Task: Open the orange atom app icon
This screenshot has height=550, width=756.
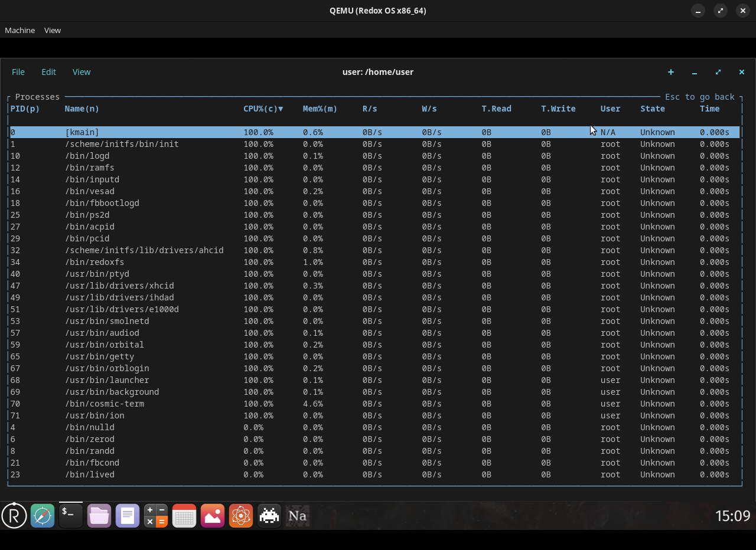Action: 241,516
